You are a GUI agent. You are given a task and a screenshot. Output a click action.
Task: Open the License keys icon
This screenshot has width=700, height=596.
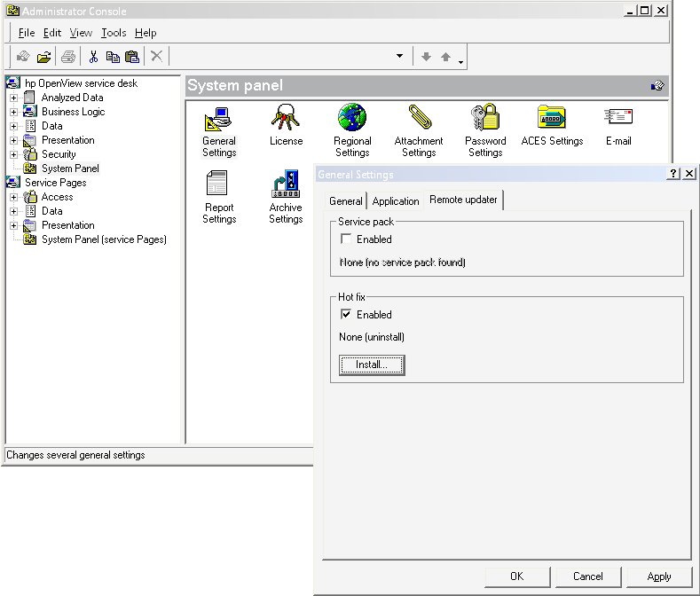pos(286,118)
